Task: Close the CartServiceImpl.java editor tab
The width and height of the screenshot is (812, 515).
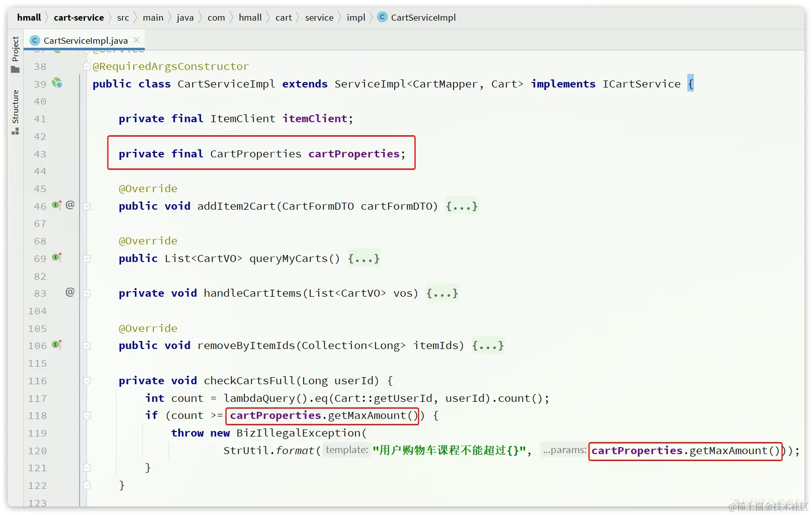Action: [x=136, y=40]
